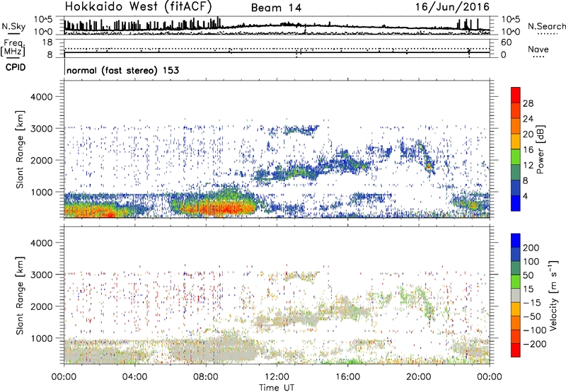The image size is (566, 392).
Task: Click the 'Freq. [MHz]' axis label
Action: [13, 47]
